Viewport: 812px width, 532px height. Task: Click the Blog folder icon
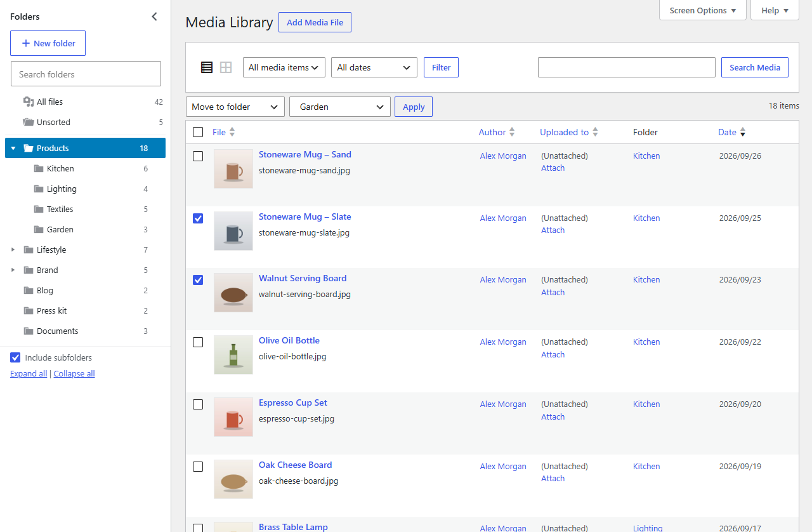pos(28,291)
